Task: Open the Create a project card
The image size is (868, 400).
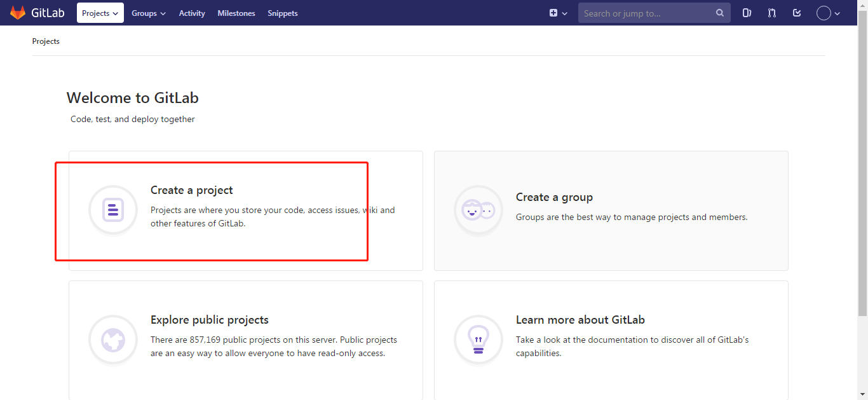Action: pos(245,210)
